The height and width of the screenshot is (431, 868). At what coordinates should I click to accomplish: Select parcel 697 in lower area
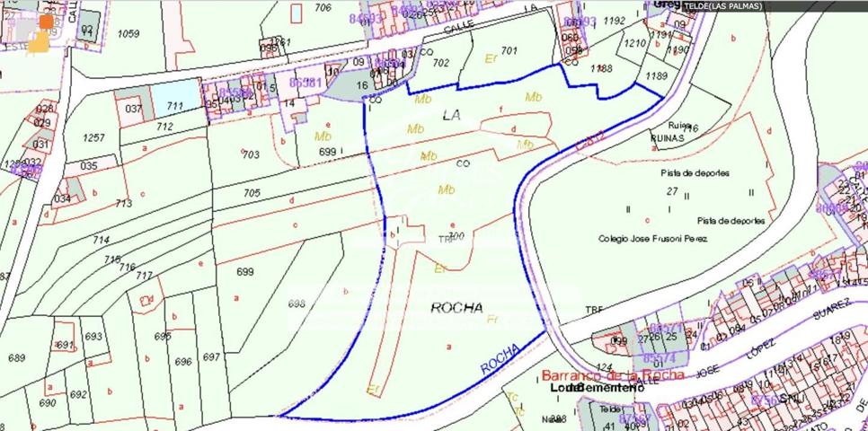coord(211,356)
